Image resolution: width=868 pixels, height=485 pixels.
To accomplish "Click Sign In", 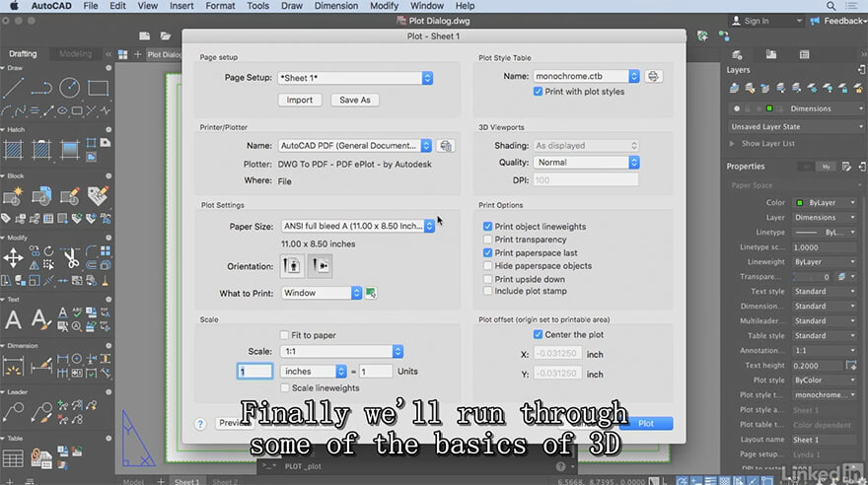I will [x=757, y=21].
